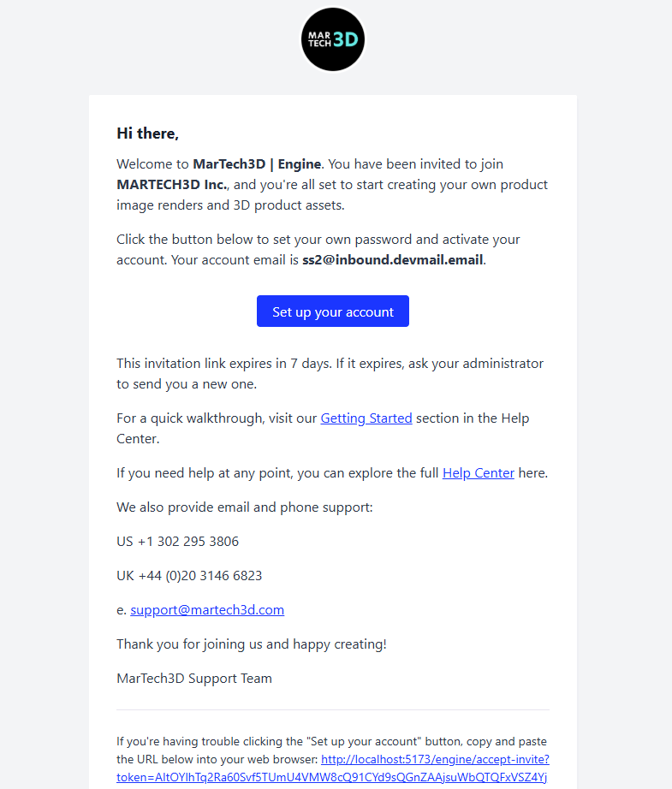
Task: Click the bold account email ss2@inbound.devmail.email
Action: (393, 259)
